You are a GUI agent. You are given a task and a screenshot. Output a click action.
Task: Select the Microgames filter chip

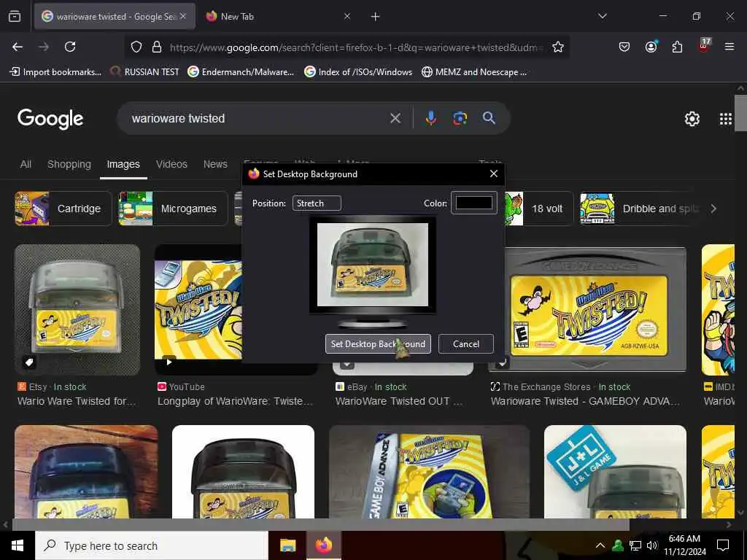coord(173,209)
